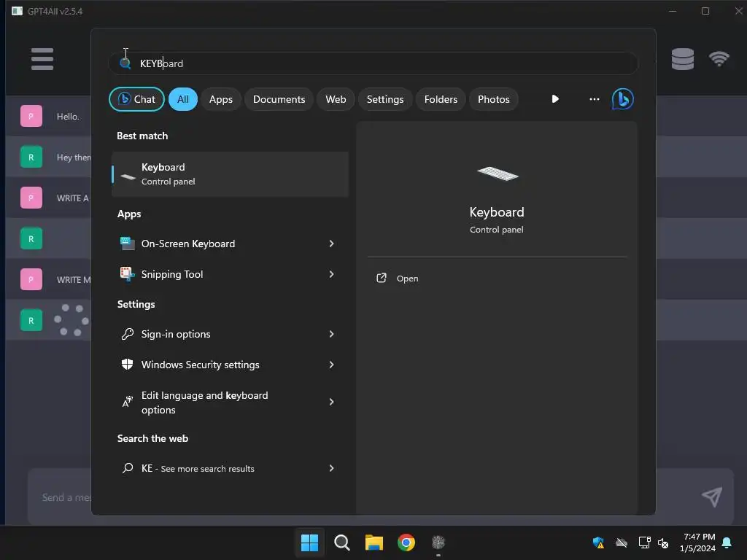
Task: Click the search magnifier icon in search box
Action: 125,63
